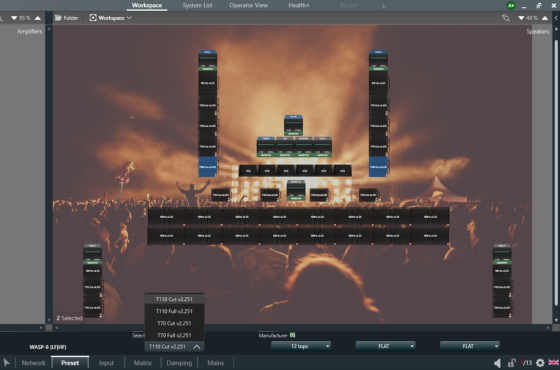Click the green A+ account icon
This screenshot has height=370, width=560.
pos(511,5)
